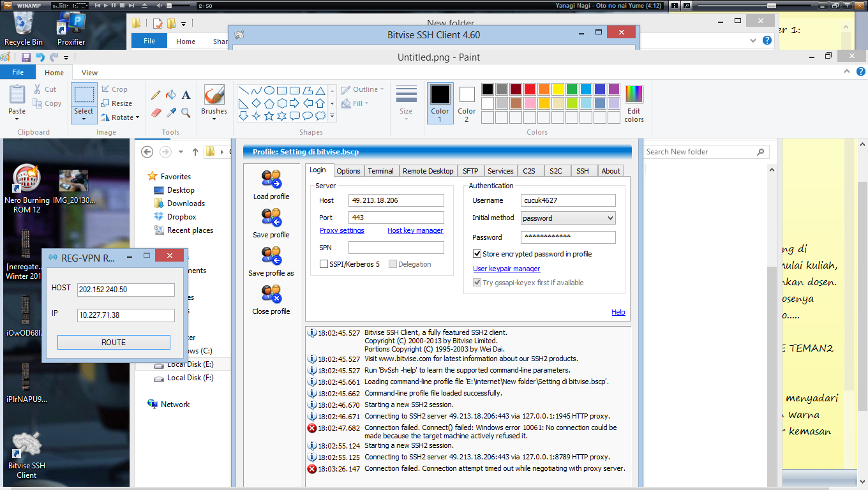Click Winamp's previous track button
Screen dimensions: 868x490
point(98,5)
